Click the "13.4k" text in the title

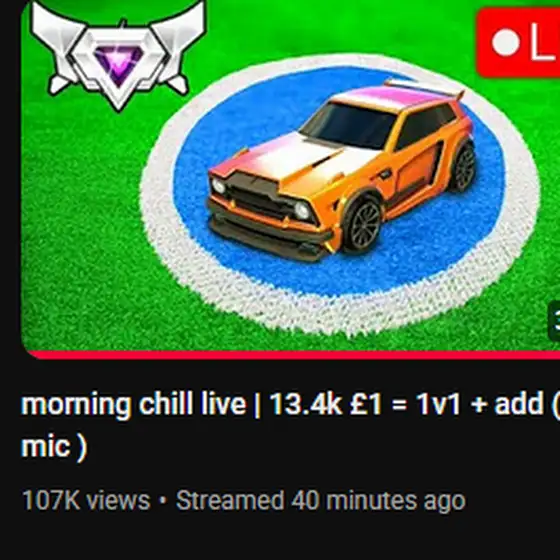[306, 405]
